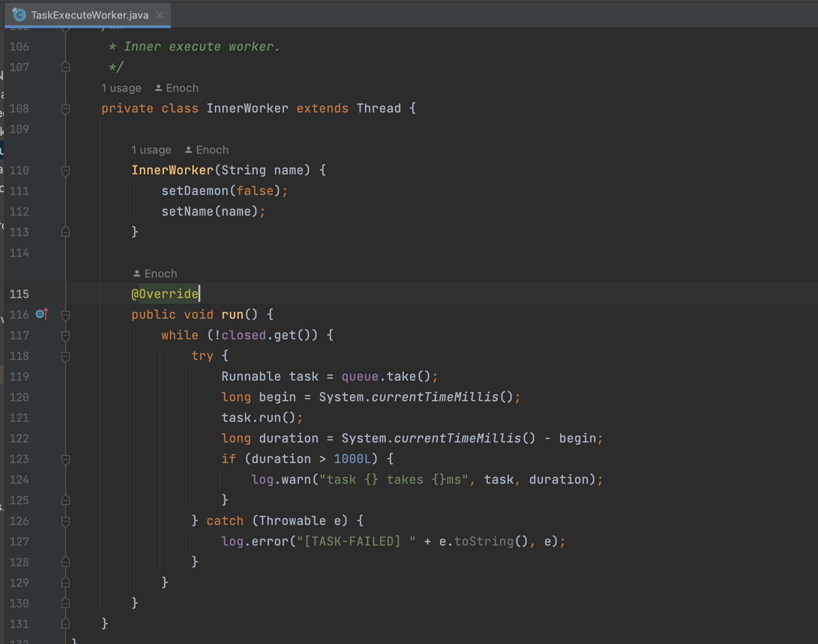Click the 'warn' method call on line 124
Image resolution: width=818 pixels, height=644 pixels.
[x=296, y=479]
